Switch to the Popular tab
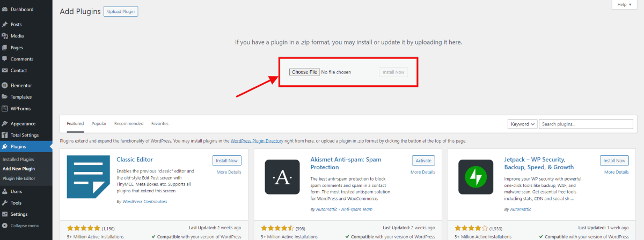 click(99, 124)
